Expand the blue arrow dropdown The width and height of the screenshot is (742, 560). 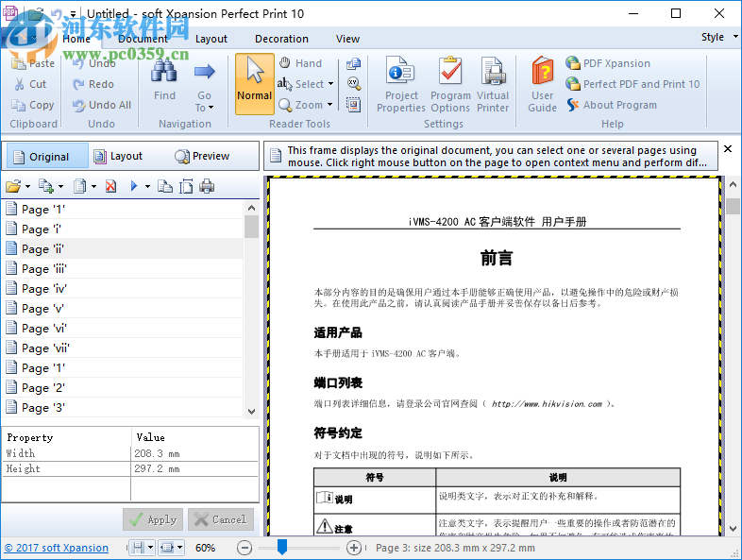click(x=147, y=186)
